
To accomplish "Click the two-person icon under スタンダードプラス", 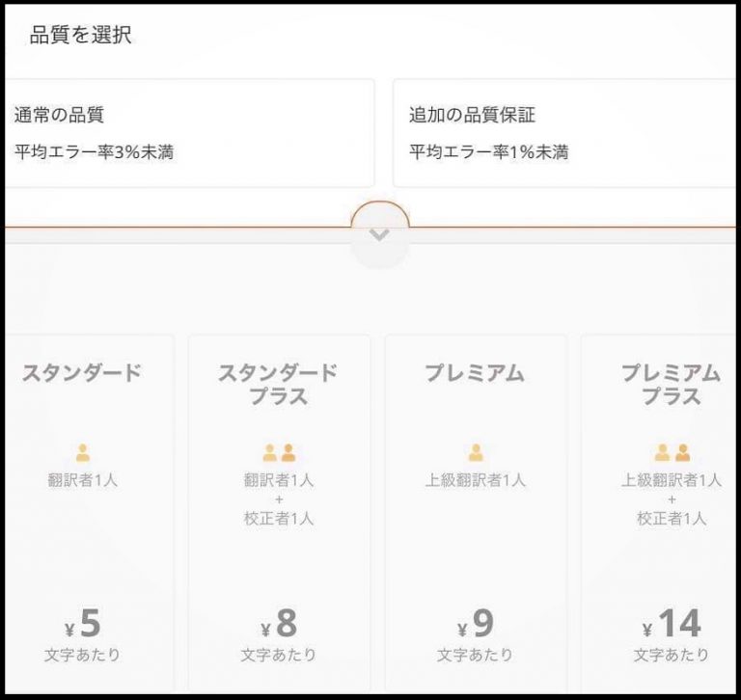I will coord(279,452).
